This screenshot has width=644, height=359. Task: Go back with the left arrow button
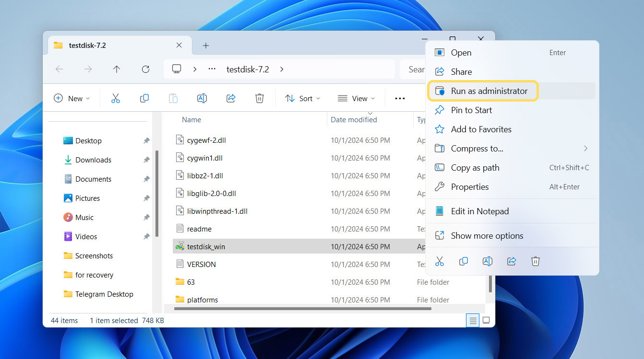click(x=59, y=69)
